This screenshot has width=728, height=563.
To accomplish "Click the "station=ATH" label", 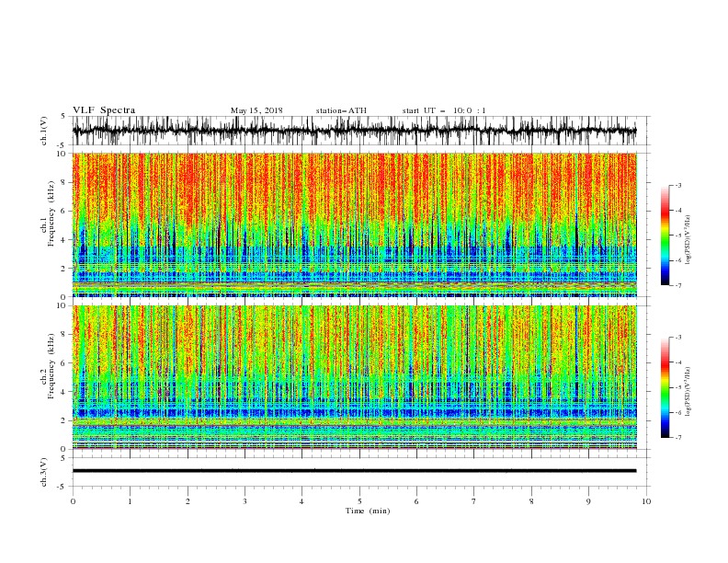I will 341,110.
